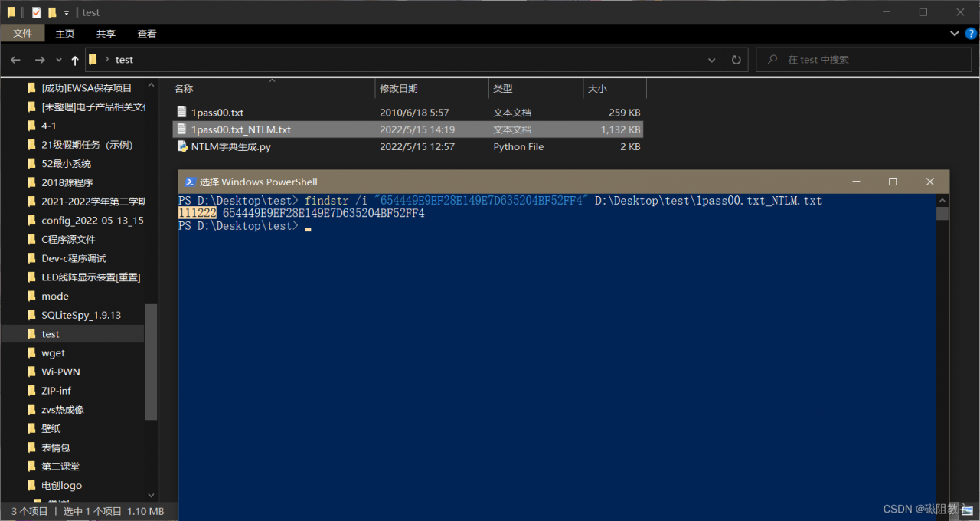The height and width of the screenshot is (521, 980).
Task: Click PowerShell window scrollbar thumb
Action: pos(943,214)
